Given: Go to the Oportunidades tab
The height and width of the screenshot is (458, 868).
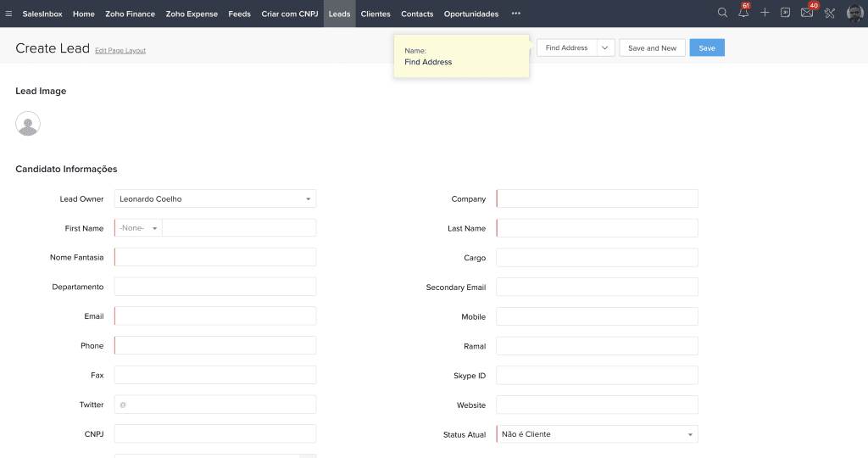Looking at the screenshot, I should [x=470, y=14].
